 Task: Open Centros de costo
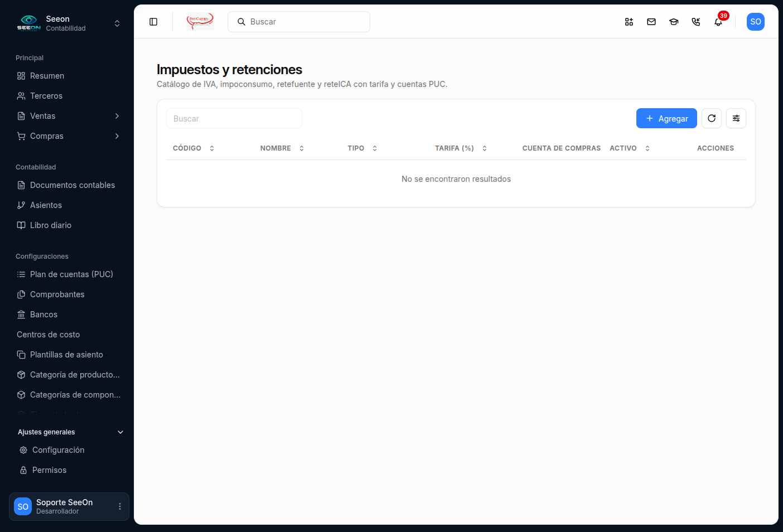coord(69,335)
